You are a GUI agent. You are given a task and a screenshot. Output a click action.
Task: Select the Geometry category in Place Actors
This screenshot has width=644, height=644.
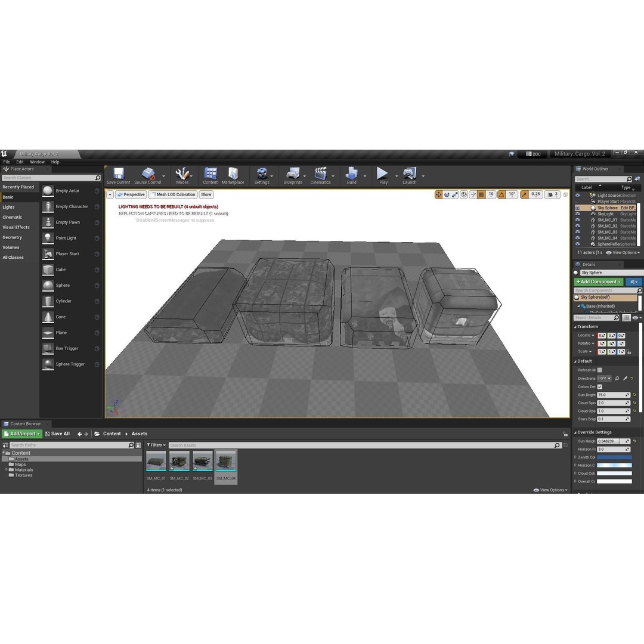tap(13, 237)
